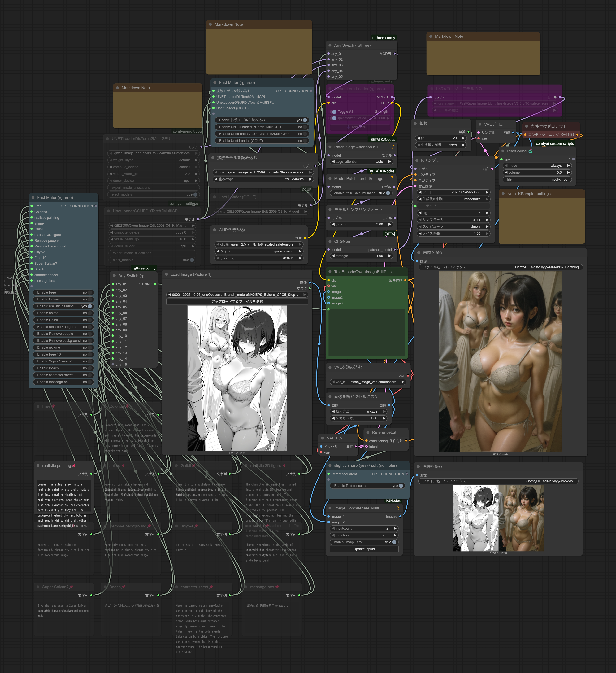Image resolution: width=616 pixels, height=673 pixels.
Task: Open lanczos upscale method dropdown
Action: pyautogui.click(x=358, y=411)
